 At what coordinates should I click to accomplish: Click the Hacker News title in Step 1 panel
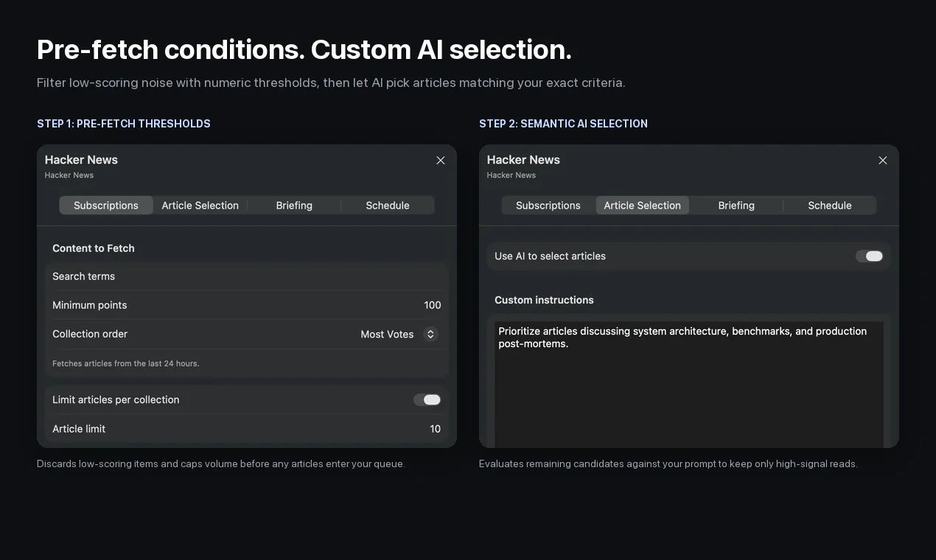pos(81,160)
